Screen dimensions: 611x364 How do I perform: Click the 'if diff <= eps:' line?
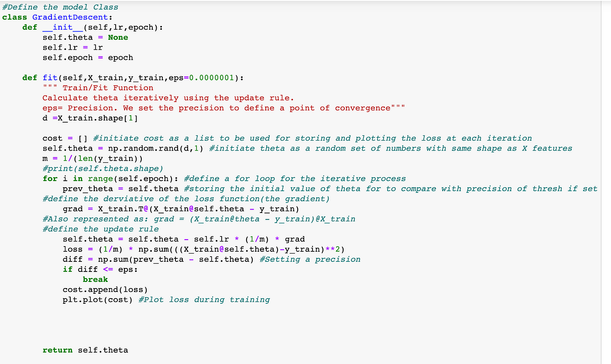click(100, 269)
